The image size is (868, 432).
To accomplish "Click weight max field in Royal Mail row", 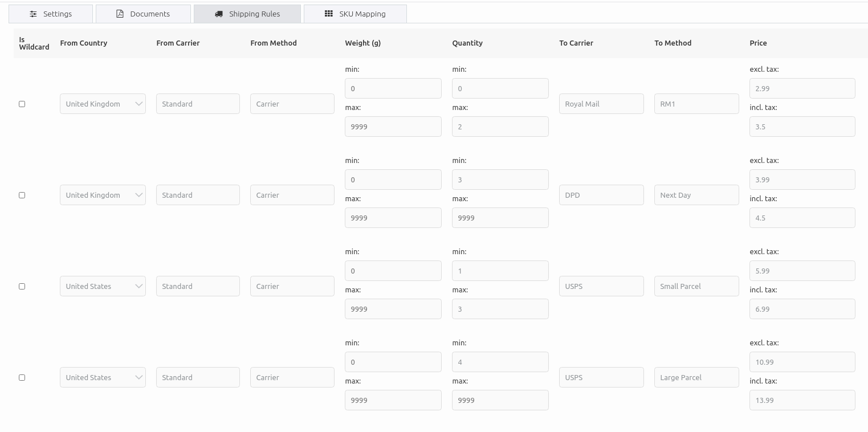I will point(393,127).
